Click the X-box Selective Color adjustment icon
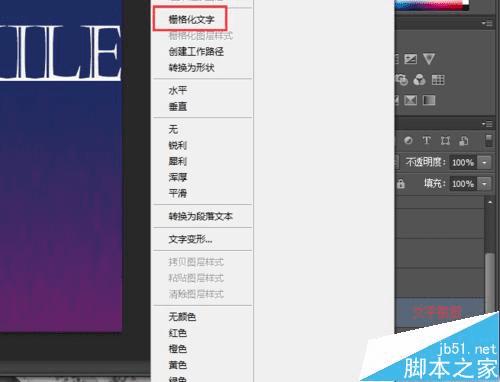This screenshot has width=500, height=382. point(410,100)
